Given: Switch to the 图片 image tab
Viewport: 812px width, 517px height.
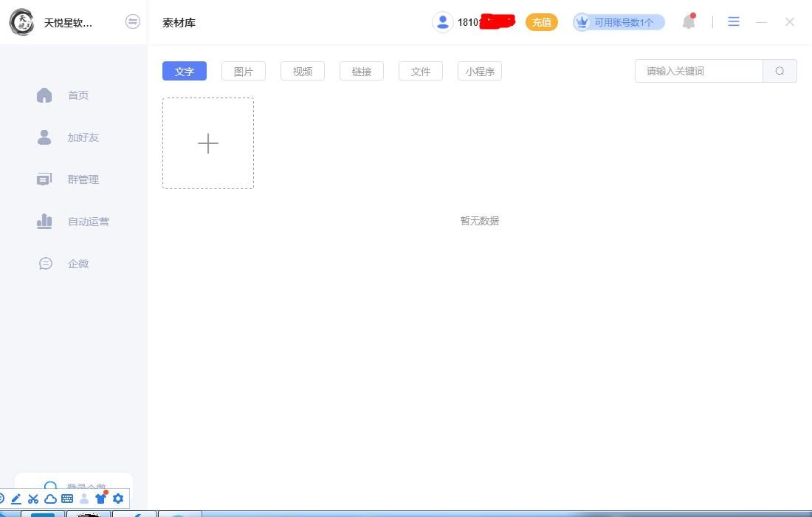Looking at the screenshot, I should pos(244,71).
